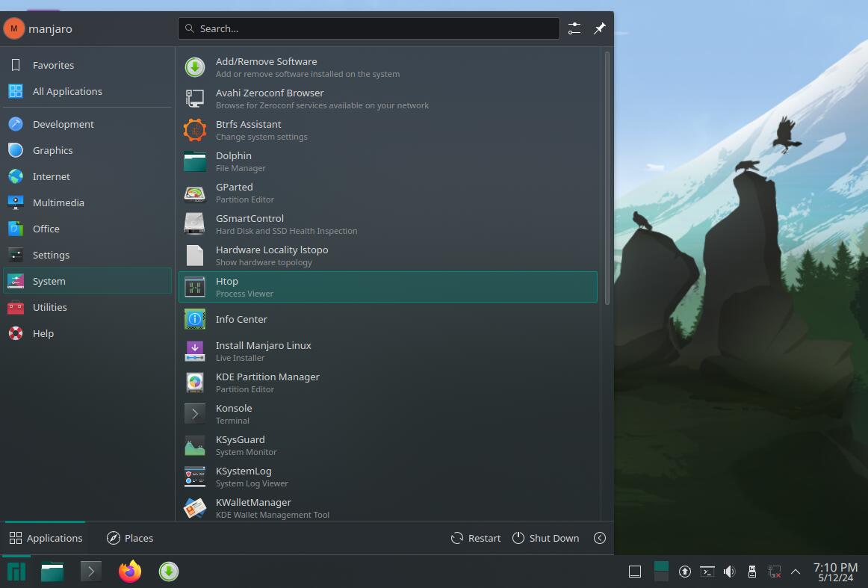Open launcher configuration sliders icon
The width and height of the screenshot is (868, 588).
pyautogui.click(x=574, y=28)
